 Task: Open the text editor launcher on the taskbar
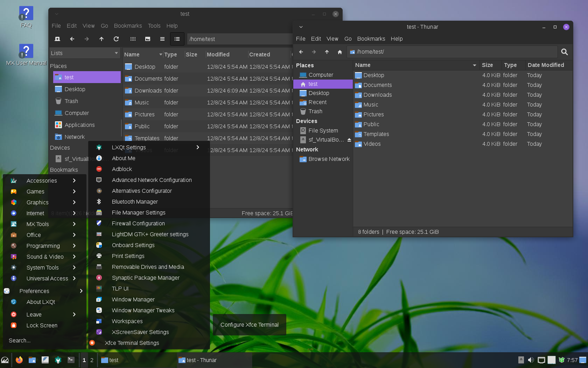point(45,360)
